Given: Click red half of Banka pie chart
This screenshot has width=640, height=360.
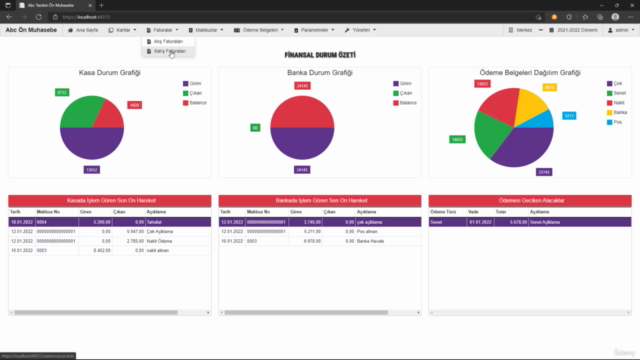Looking at the screenshot, I should pyautogui.click(x=302, y=112).
